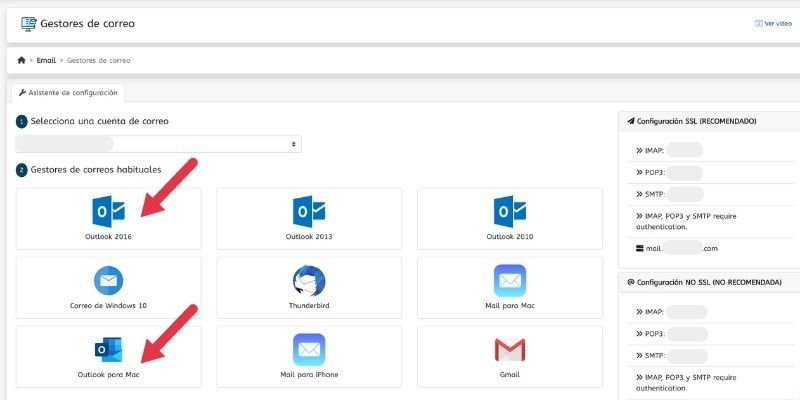Click the Outlook para Mac label
This screenshot has height=400, width=800.
click(x=108, y=374)
